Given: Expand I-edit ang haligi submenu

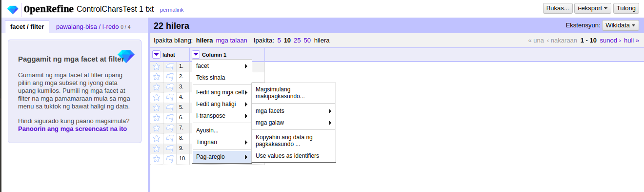Looking at the screenshot, I should click(x=222, y=104).
